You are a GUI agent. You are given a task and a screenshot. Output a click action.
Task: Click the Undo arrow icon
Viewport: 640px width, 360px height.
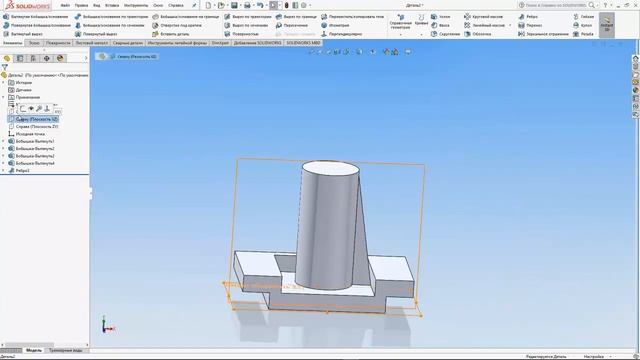click(260, 5)
